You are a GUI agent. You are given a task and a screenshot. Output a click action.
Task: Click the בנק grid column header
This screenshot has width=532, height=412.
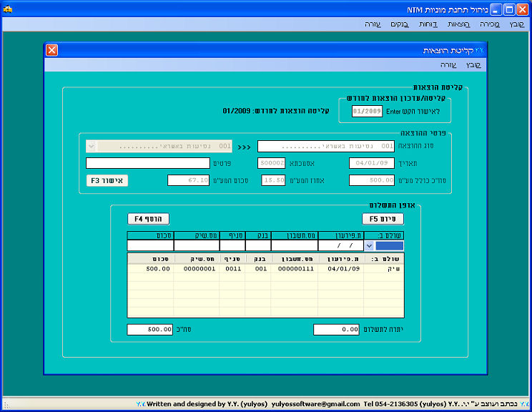[x=258, y=259]
